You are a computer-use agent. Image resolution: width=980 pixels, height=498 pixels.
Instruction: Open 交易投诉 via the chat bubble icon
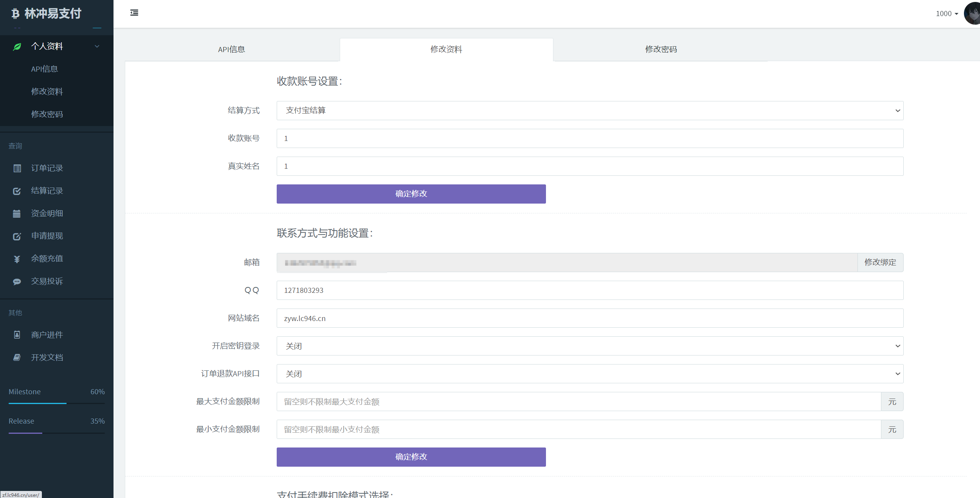tap(17, 281)
